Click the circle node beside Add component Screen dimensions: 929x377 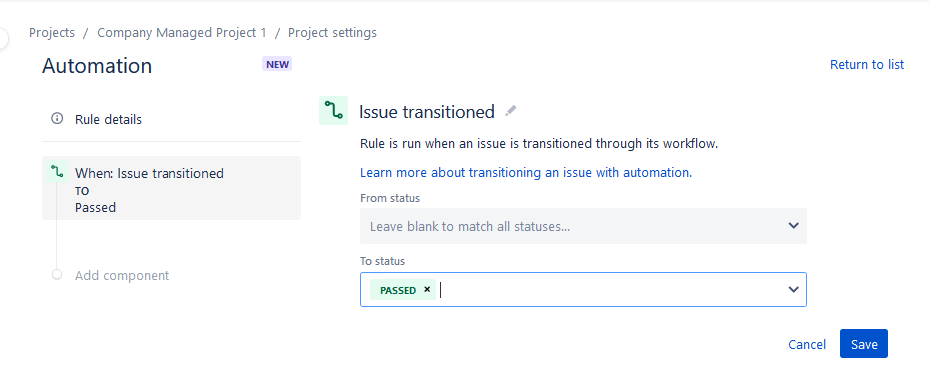point(57,275)
